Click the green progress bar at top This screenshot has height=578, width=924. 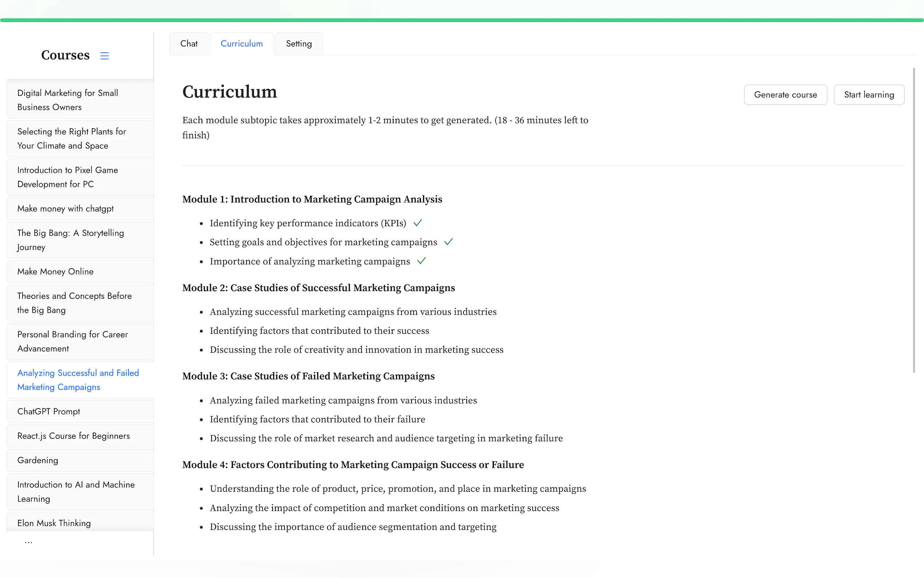[x=462, y=20]
